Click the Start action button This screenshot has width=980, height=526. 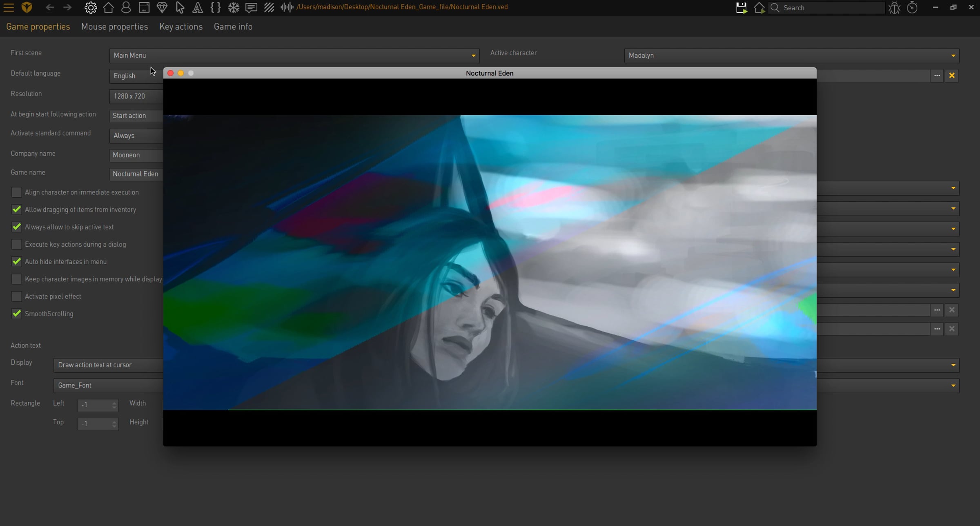pyautogui.click(x=136, y=116)
